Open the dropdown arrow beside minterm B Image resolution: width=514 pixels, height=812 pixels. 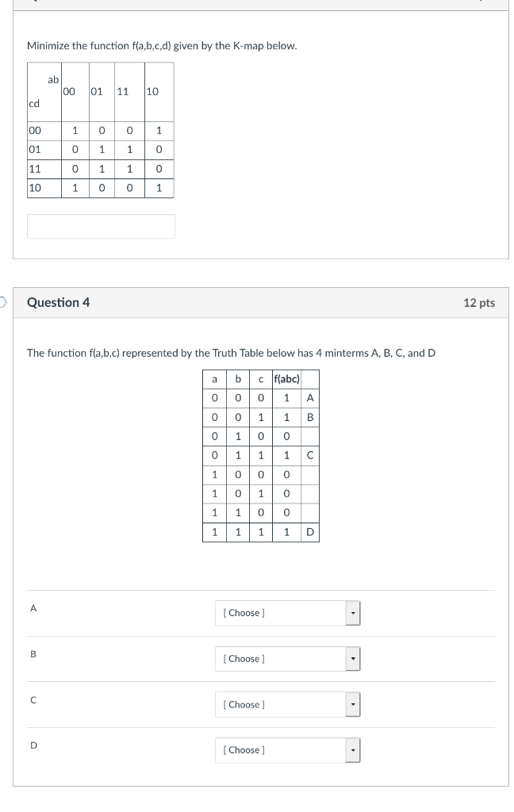(352, 658)
